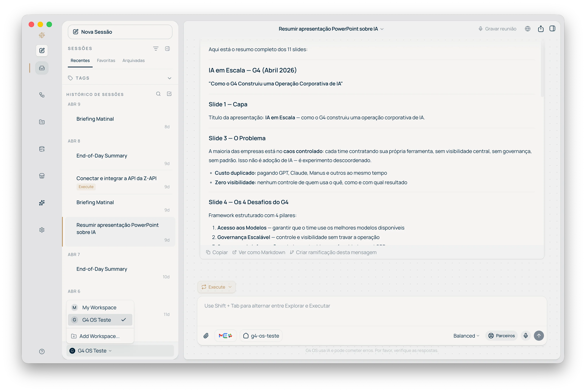Screen dimensions: 586x392
Task: Toggle the right side panel icon
Action: pyautogui.click(x=552, y=29)
